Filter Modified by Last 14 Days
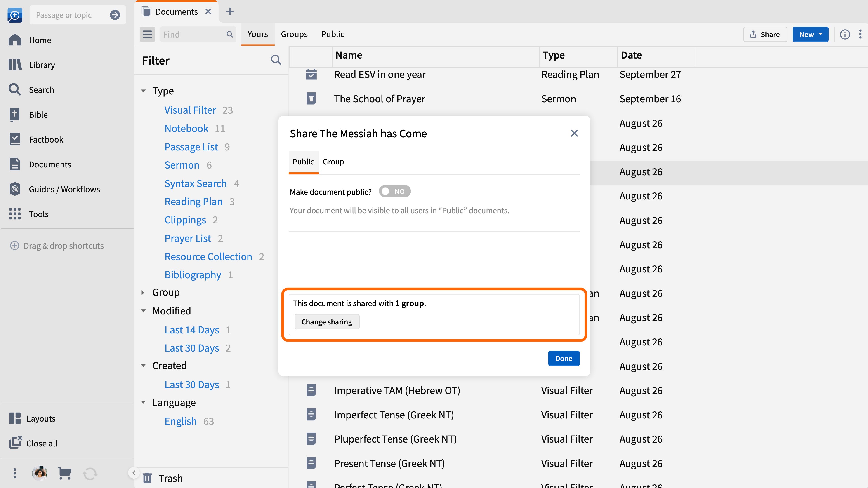This screenshot has width=868, height=488. 192,330
